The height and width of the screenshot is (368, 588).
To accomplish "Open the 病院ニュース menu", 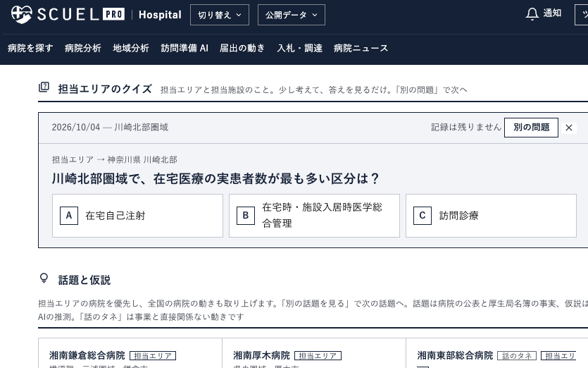I will [x=361, y=48].
